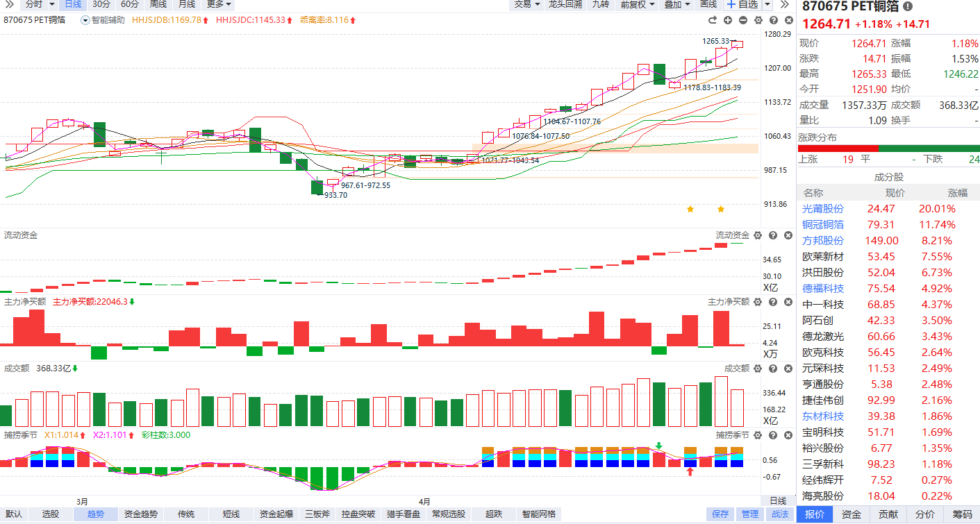Image resolution: width=980 pixels, height=524 pixels.
Task: Open the 前复权 dropdown
Action: [x=637, y=4]
